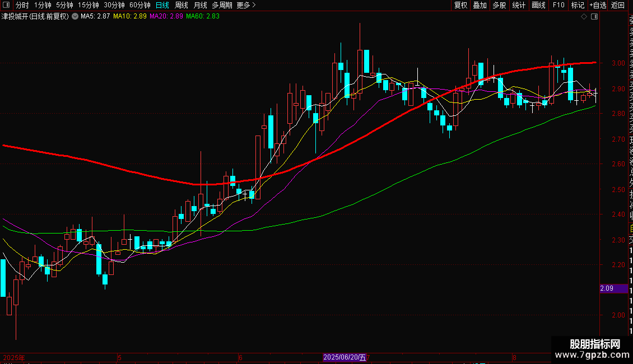Click the diamond icon at chart top-right
This screenshot has width=633, height=364.
pyautogui.click(x=584, y=17)
